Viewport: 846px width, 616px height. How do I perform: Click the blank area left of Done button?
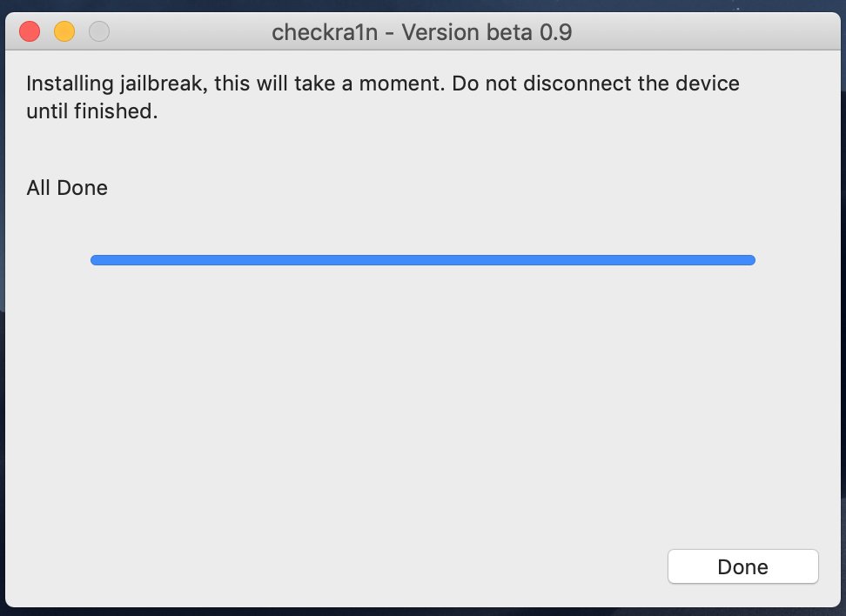coord(435,566)
